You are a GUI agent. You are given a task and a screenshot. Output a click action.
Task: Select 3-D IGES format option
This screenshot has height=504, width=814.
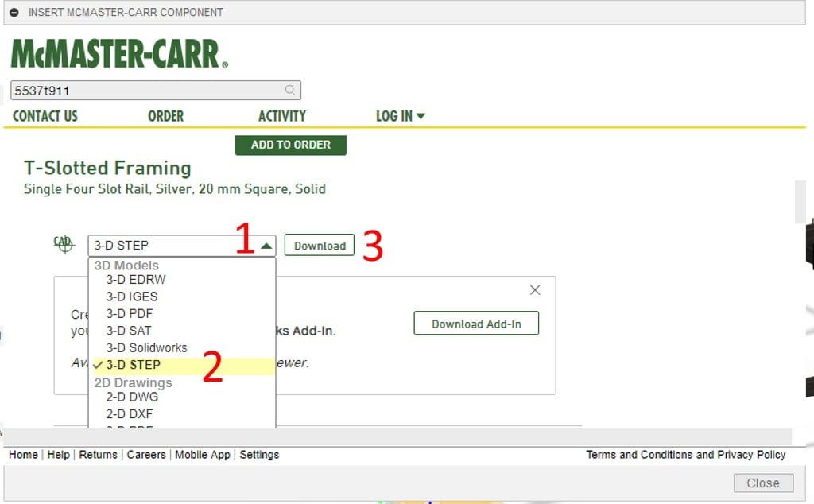click(x=132, y=297)
